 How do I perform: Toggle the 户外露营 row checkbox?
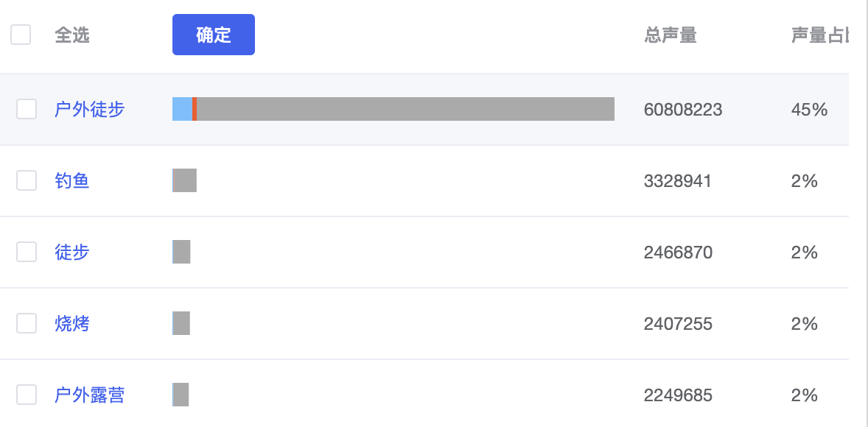27,395
